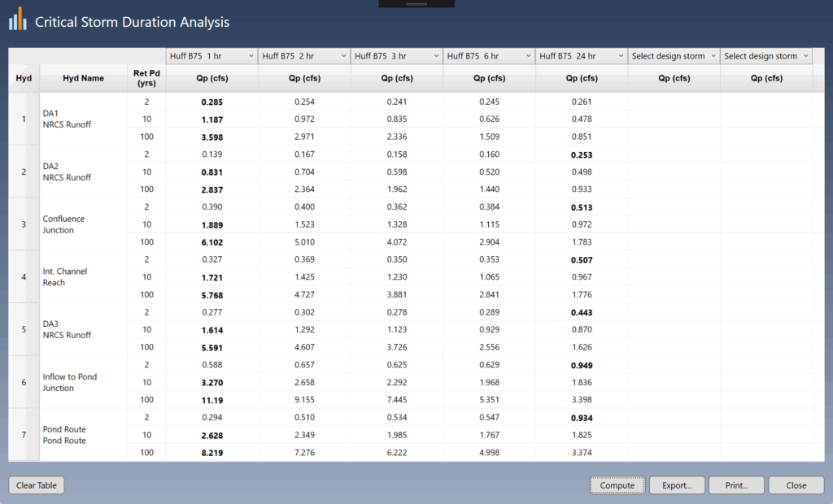833x504 pixels.
Task: Click the Confluence Junction name cell
Action: (81, 224)
